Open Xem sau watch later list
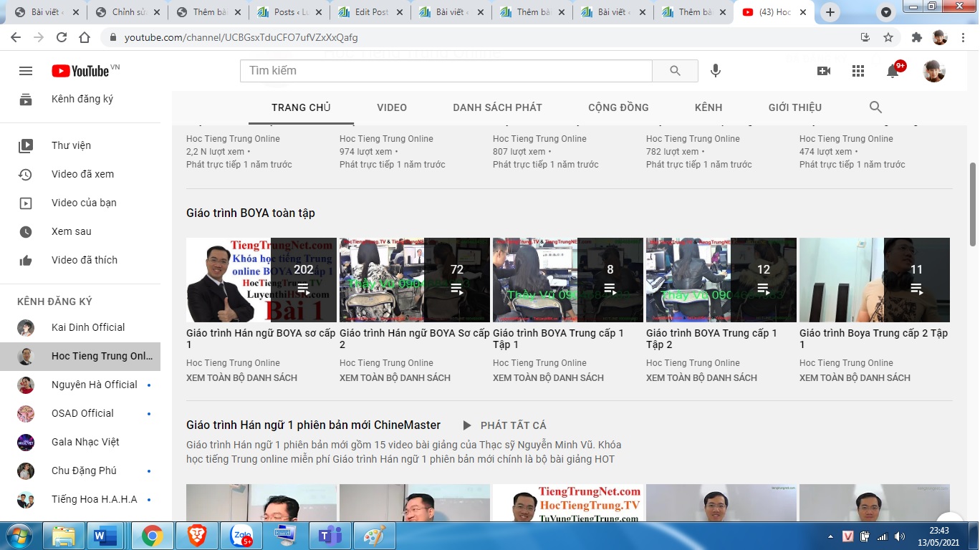 pyautogui.click(x=80, y=231)
